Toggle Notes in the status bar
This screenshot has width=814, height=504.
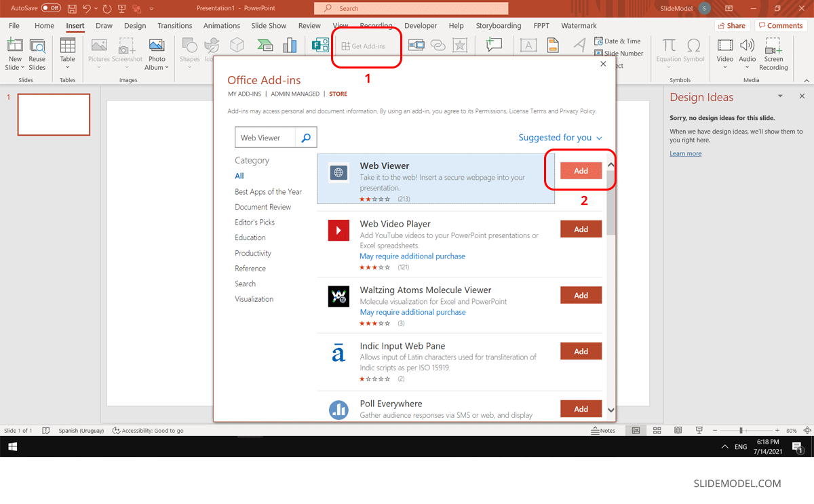click(604, 431)
